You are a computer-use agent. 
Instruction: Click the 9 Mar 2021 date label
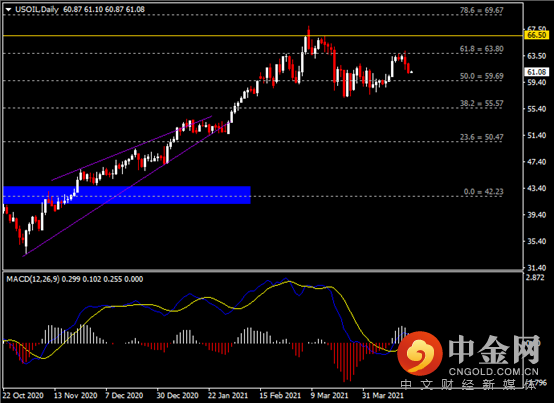tap(329, 395)
